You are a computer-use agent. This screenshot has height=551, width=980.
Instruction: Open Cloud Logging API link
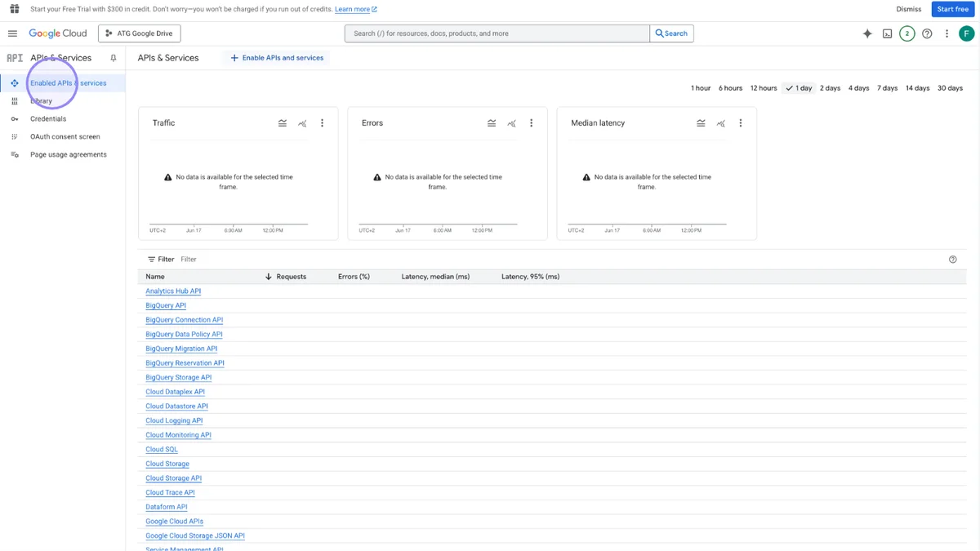[174, 421]
